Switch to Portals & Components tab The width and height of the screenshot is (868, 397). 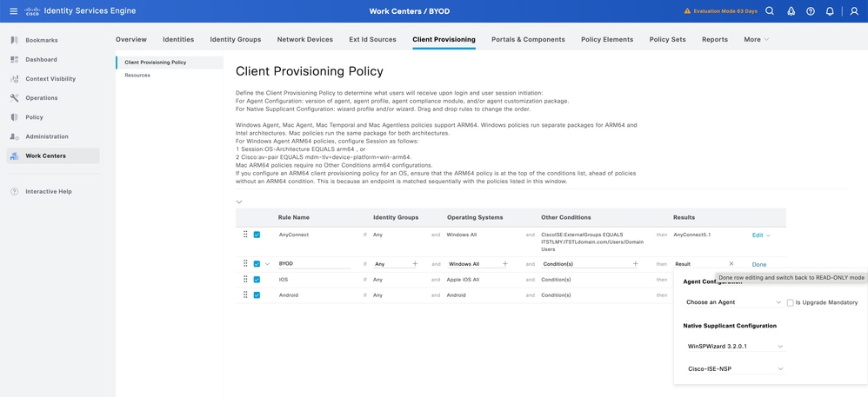(x=528, y=39)
